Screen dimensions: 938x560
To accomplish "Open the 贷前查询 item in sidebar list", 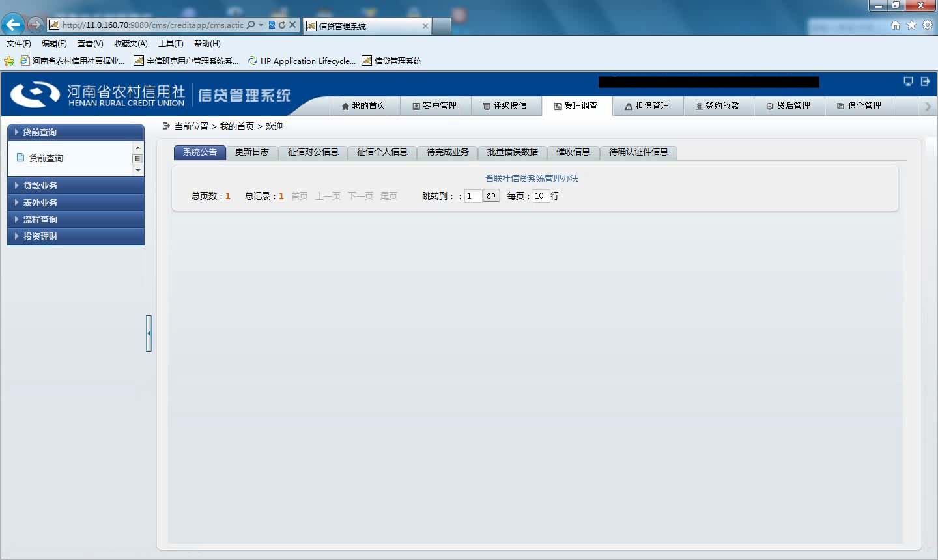I will pyautogui.click(x=46, y=158).
